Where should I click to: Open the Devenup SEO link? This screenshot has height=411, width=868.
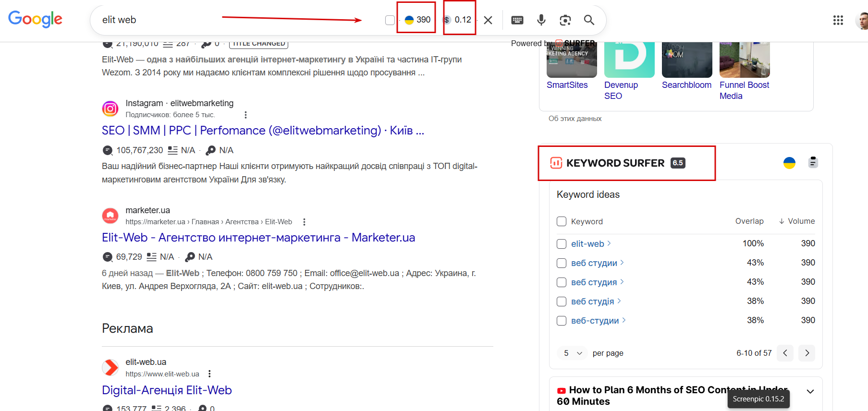click(621, 90)
